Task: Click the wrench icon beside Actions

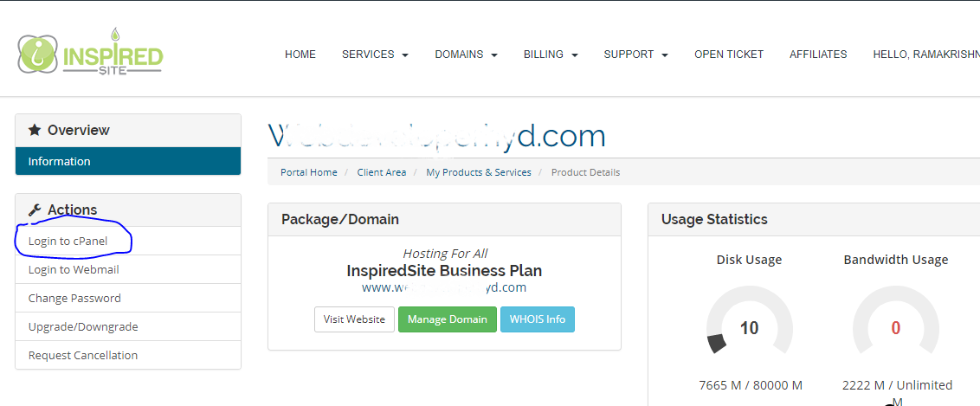Action: pos(35,209)
